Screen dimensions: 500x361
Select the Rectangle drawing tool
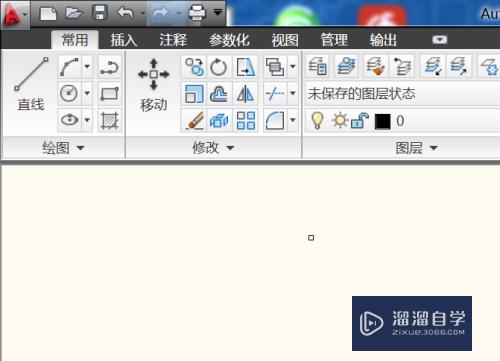pos(110,94)
